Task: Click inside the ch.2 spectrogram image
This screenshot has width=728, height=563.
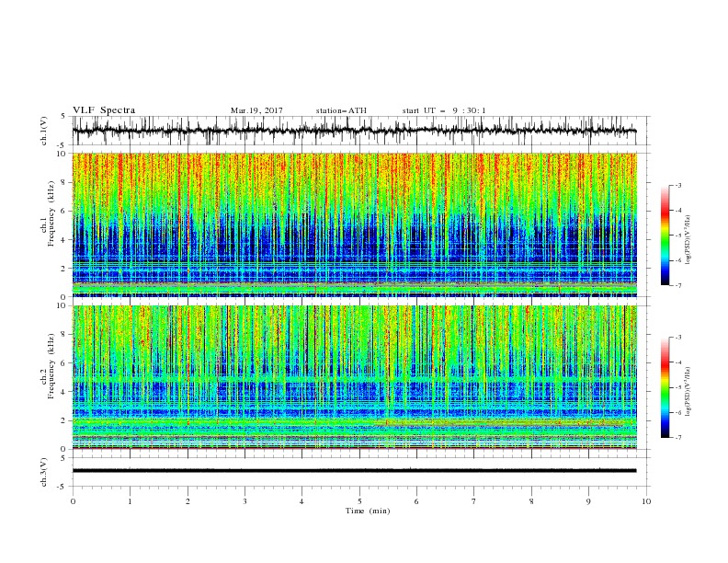Action: [354, 377]
